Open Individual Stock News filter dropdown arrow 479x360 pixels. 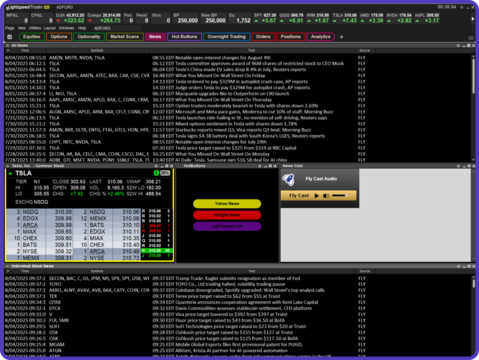[x=8, y=271]
